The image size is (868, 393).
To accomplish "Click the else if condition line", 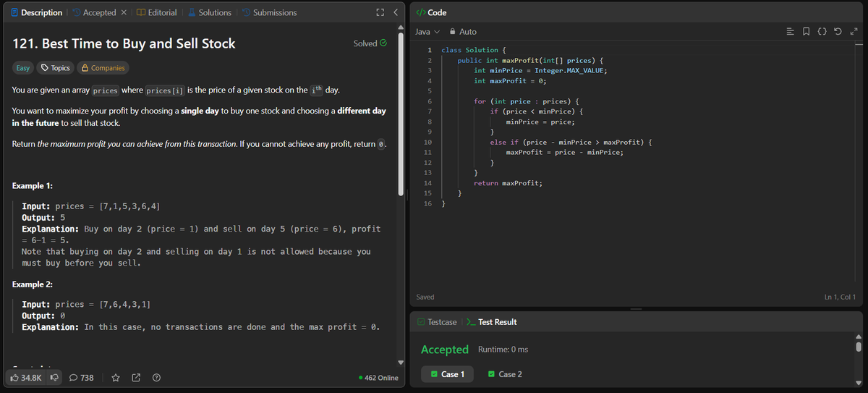I will (x=571, y=143).
